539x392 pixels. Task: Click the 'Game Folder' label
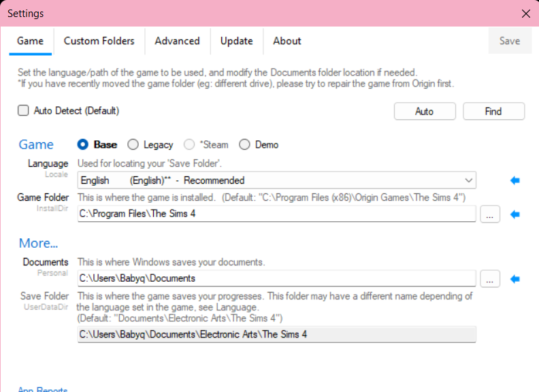43,197
